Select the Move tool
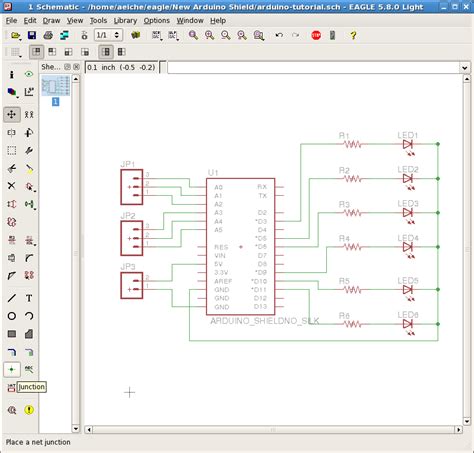 point(12,115)
